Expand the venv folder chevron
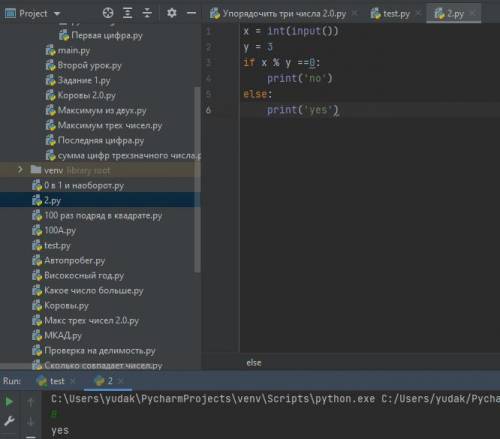Screen dimensions: 500x439 [20, 170]
